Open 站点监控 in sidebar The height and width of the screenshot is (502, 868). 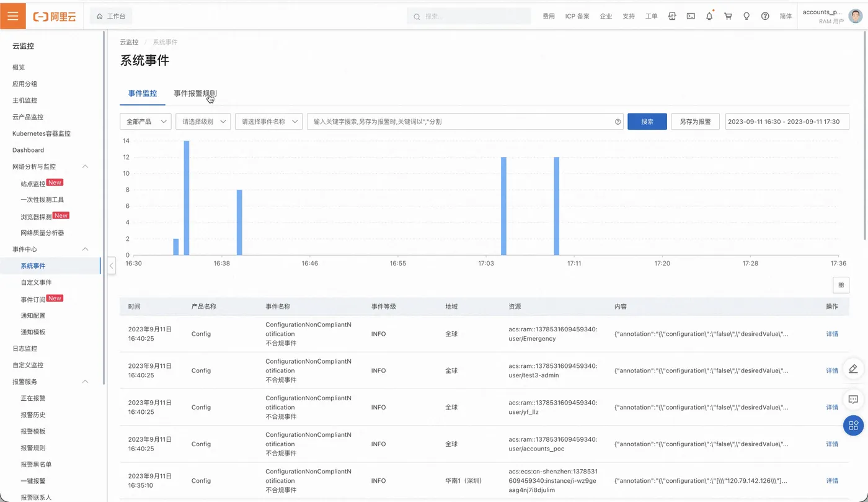click(x=33, y=184)
